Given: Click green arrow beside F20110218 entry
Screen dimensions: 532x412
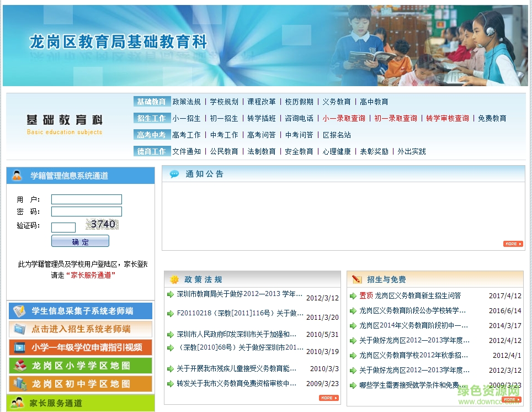Looking at the screenshot, I should point(171,314).
